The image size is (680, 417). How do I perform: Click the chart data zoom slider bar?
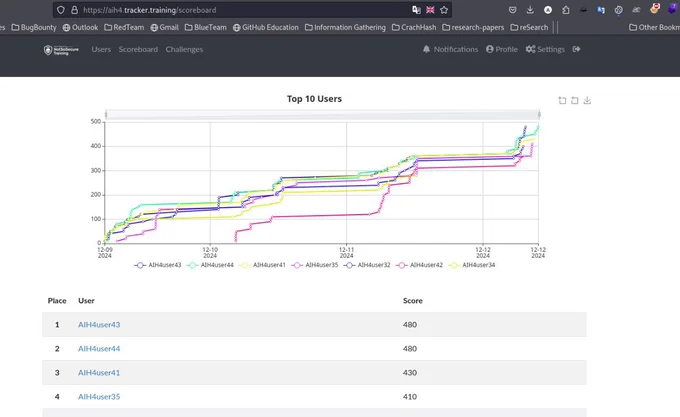(x=323, y=114)
